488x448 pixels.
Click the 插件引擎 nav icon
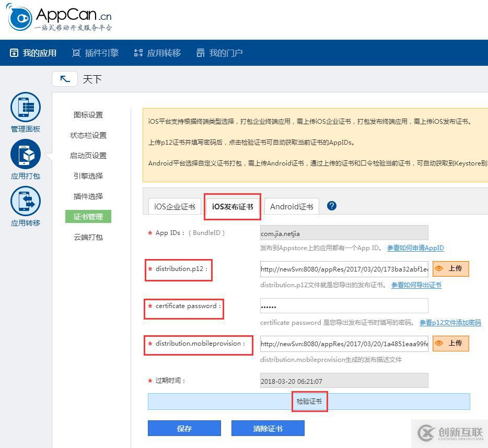click(x=76, y=53)
